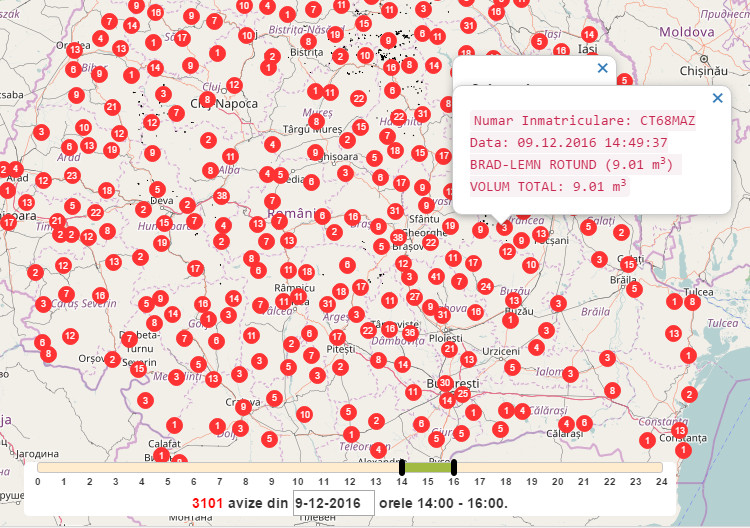The height and width of the screenshot is (528, 750).
Task: Open cluster marker 23 near Arad
Action: [72, 175]
